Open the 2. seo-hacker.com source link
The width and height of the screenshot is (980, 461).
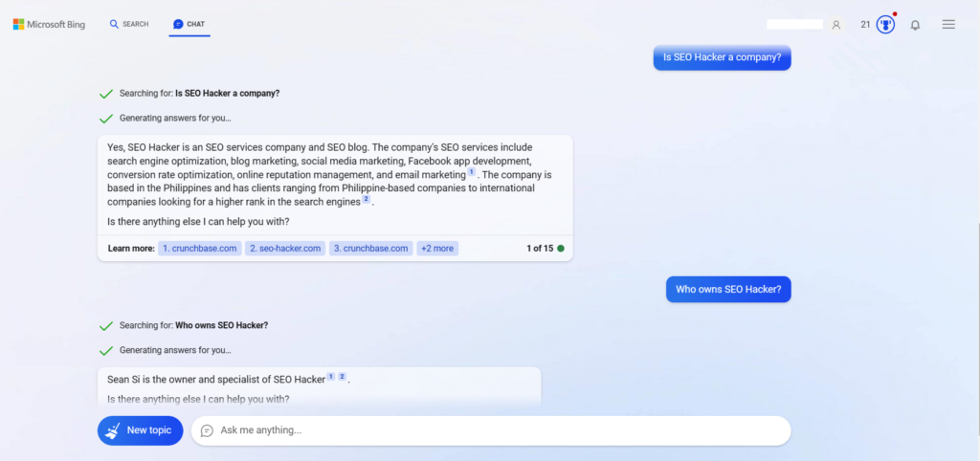[284, 249]
